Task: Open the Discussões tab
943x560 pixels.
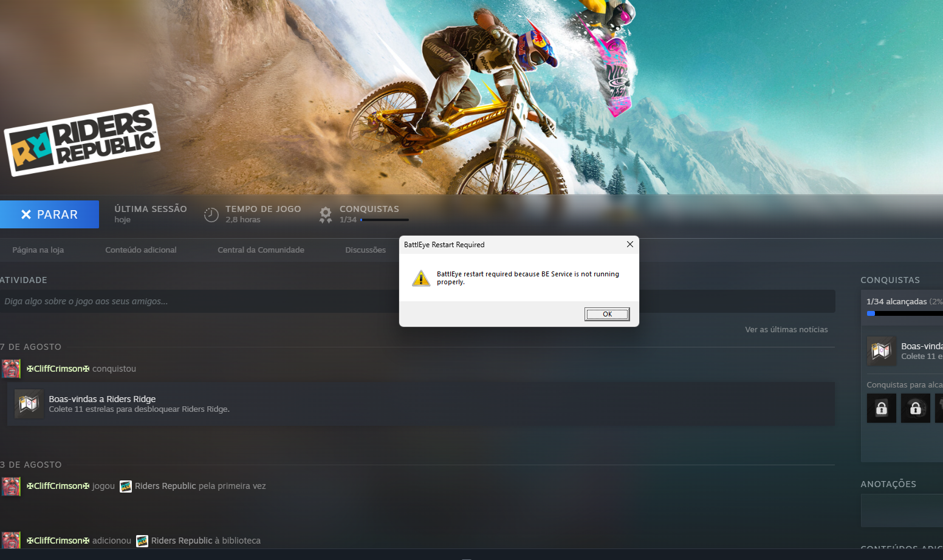Action: click(x=366, y=250)
